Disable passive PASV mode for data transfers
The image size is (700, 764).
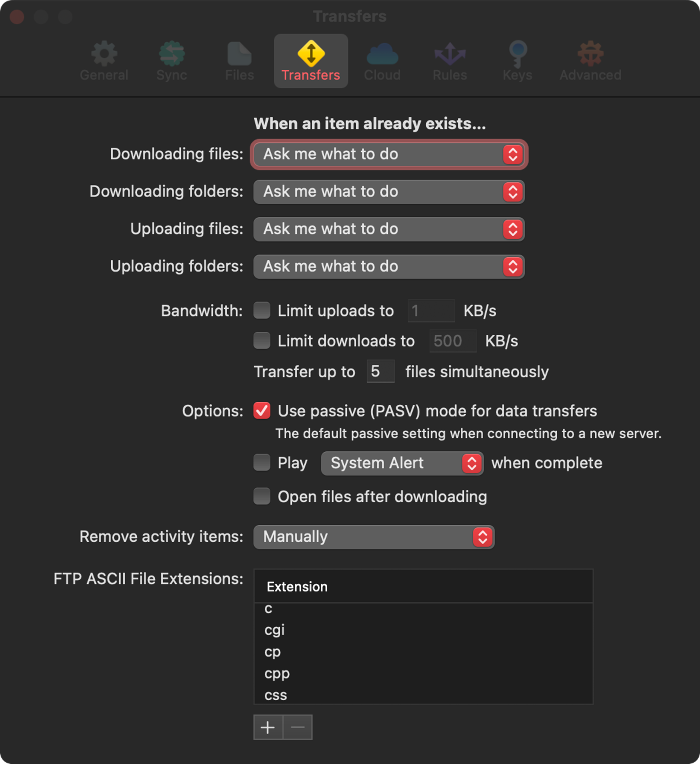(x=262, y=410)
